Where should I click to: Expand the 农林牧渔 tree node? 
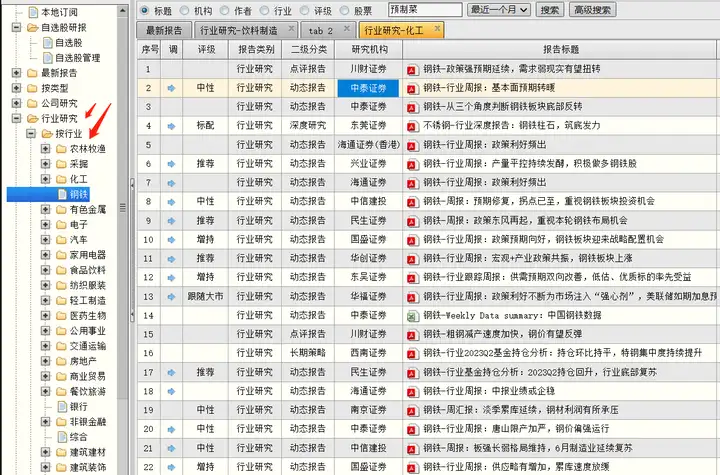[x=45, y=149]
